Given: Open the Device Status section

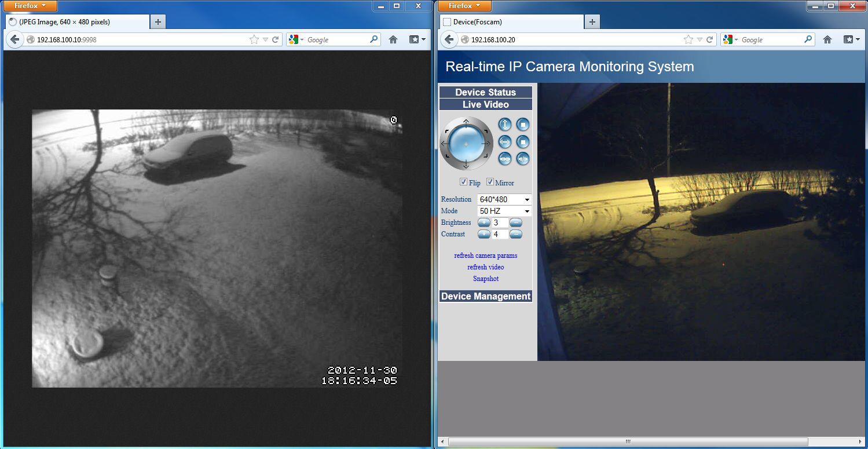Looking at the screenshot, I should click(x=485, y=92).
